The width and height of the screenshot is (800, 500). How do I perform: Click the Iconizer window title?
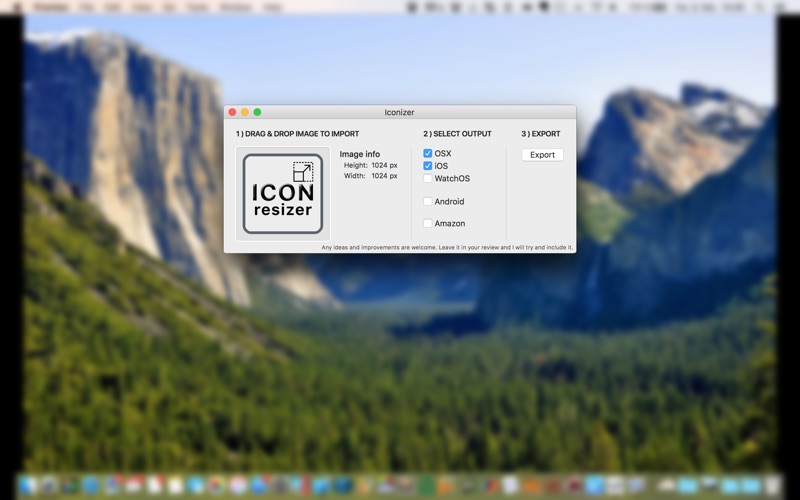point(399,112)
